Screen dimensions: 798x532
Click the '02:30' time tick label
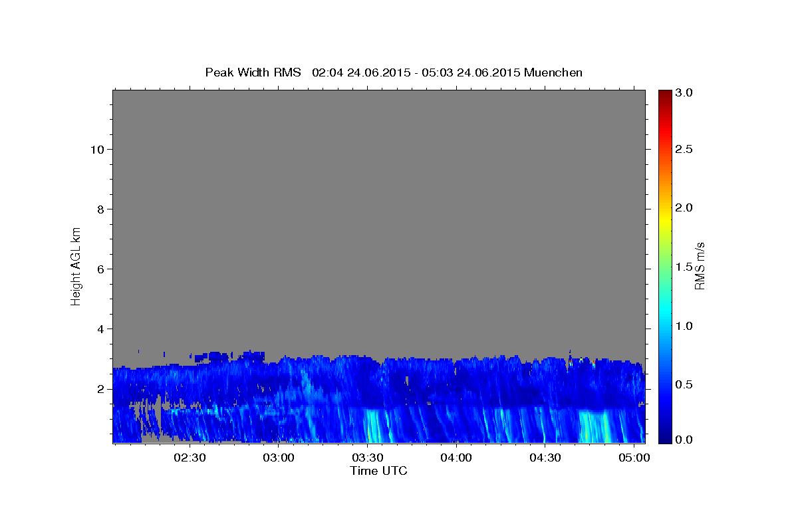(190, 458)
